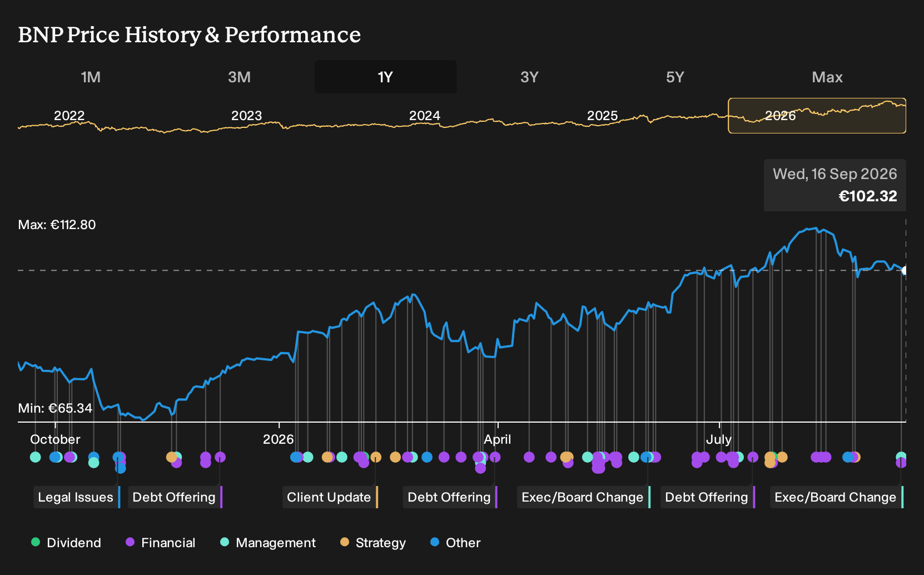
Task: Click the €102.32 price tooltip
Action: (x=835, y=185)
